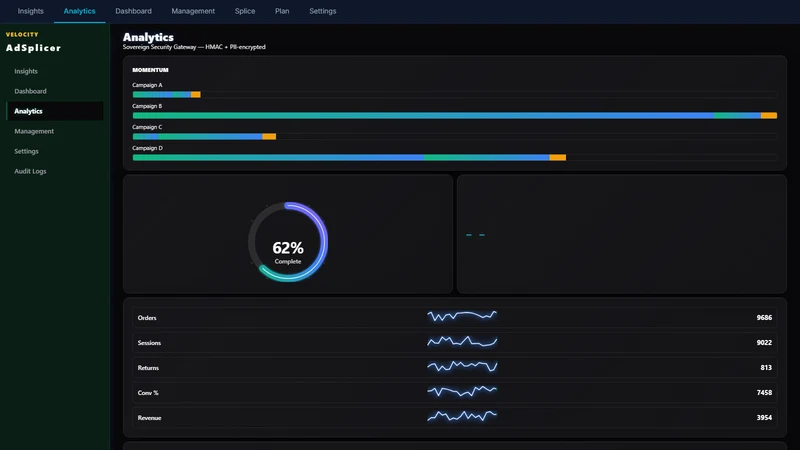The image size is (800, 450).
Task: Click the Campaign B label
Action: [147, 106]
